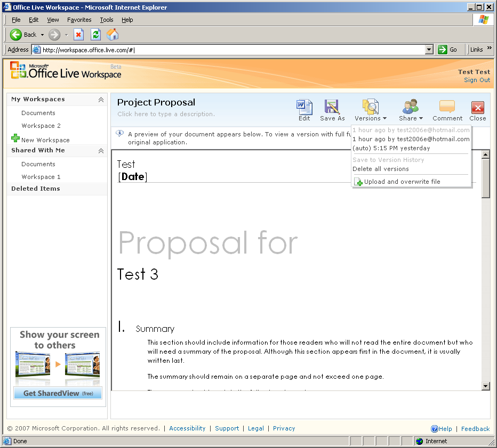Click the document vertical scrollbar thumb
The image size is (497, 448).
486,178
